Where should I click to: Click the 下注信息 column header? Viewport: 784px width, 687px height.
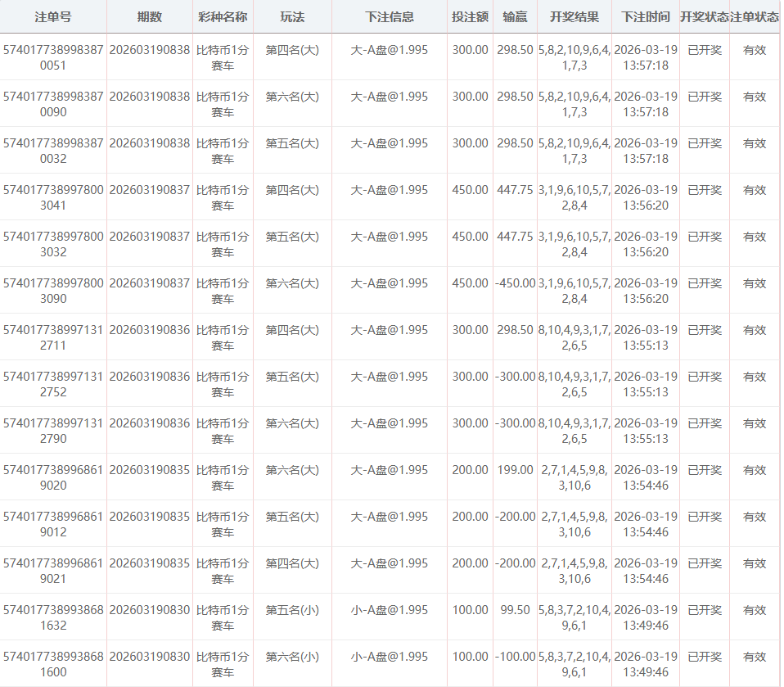pyautogui.click(x=390, y=16)
